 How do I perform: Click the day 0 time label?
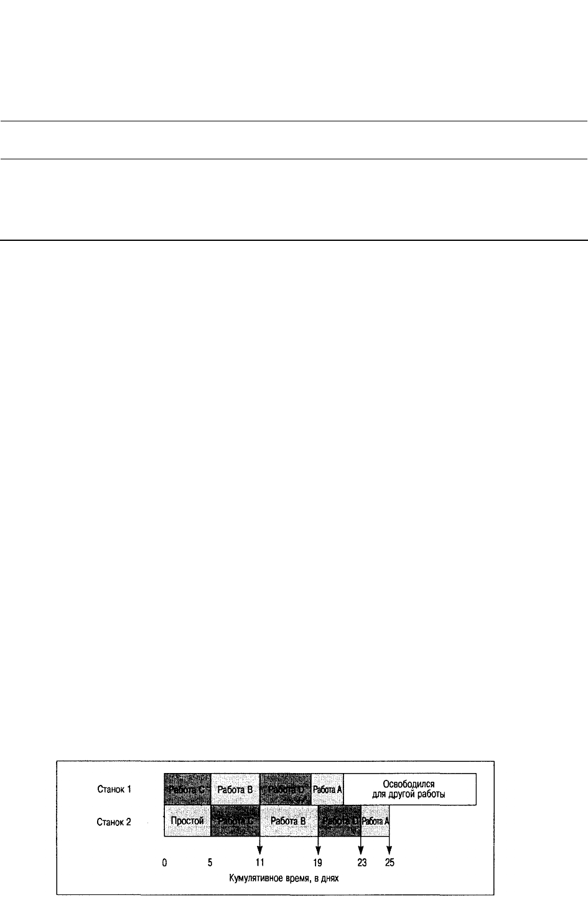click(x=164, y=863)
